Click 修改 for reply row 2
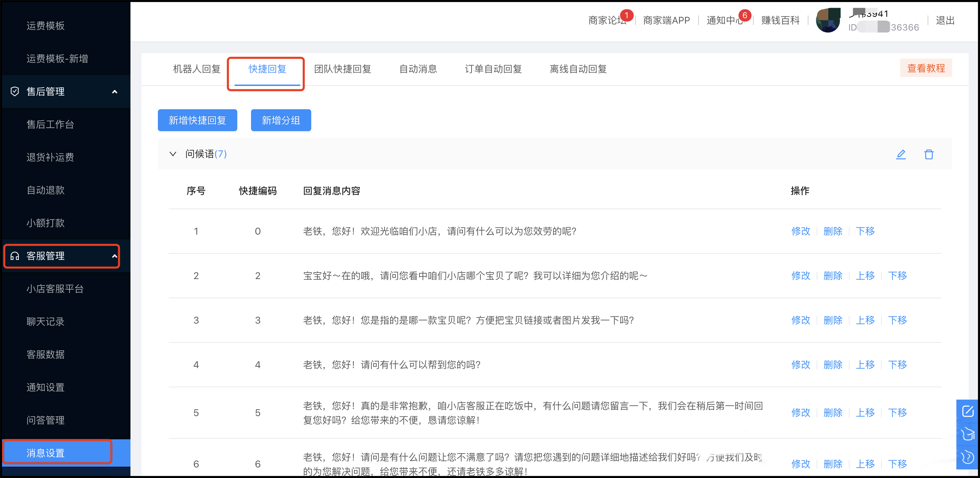 pos(801,276)
